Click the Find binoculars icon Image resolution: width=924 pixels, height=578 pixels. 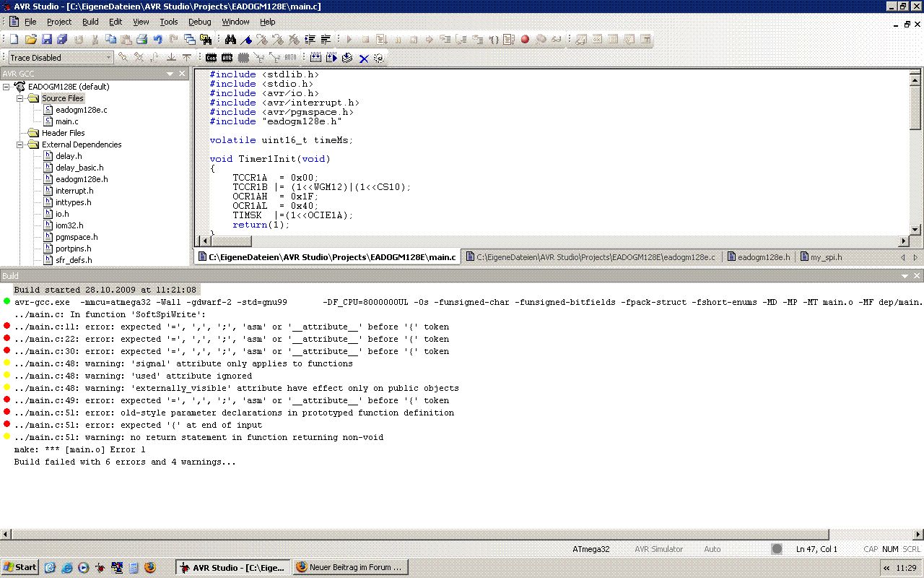click(230, 40)
